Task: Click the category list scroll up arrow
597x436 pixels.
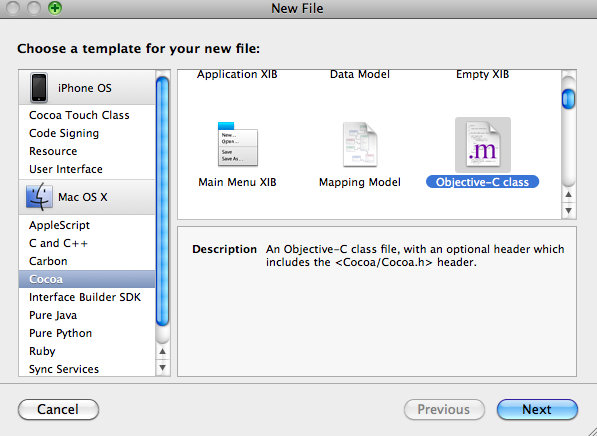Action: pos(163,351)
